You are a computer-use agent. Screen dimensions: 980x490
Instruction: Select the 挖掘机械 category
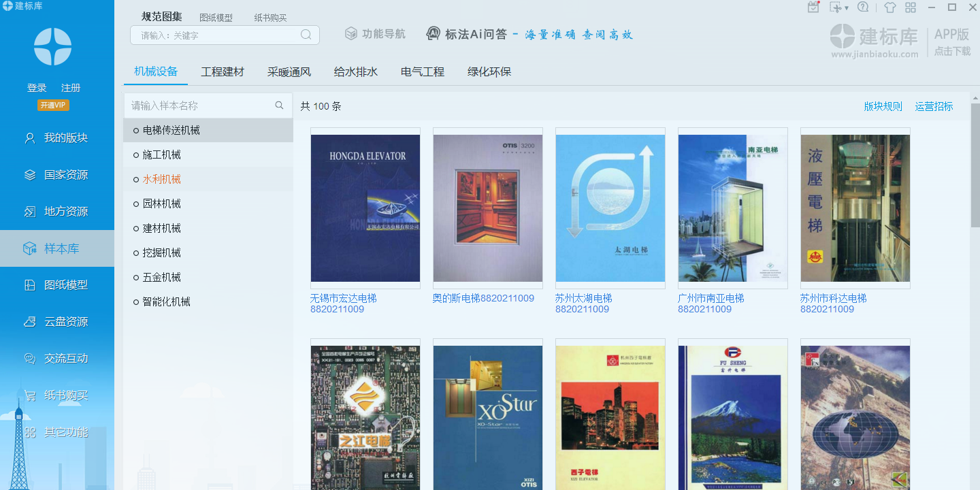tap(163, 252)
